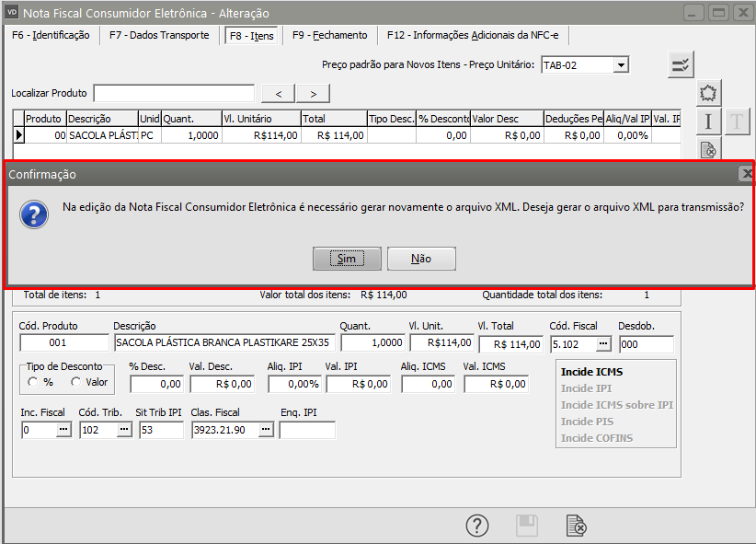
Task: Select the 'Valor' discount type radio
Action: (x=75, y=382)
